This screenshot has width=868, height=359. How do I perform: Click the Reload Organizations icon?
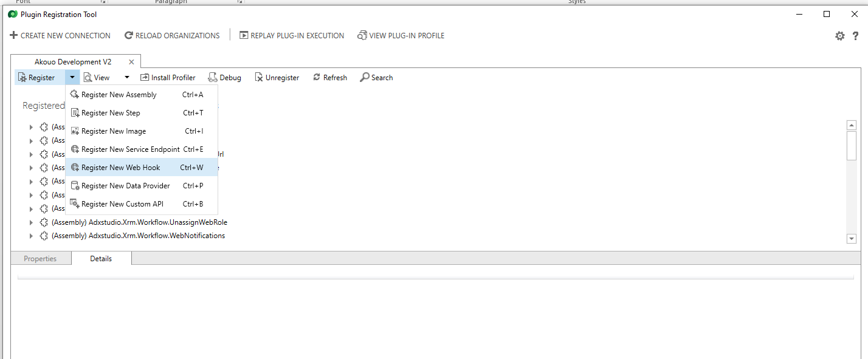click(128, 35)
